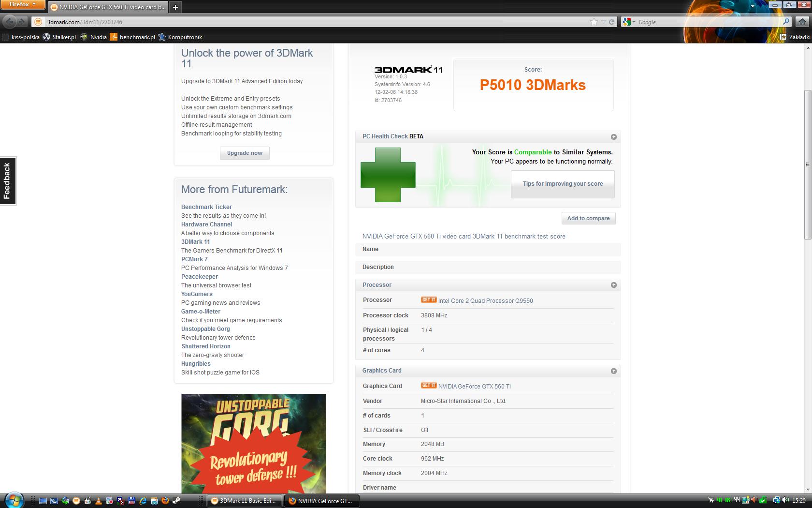812x508 pixels.
Task: Collapse the Graphics Card section
Action: tap(613, 371)
